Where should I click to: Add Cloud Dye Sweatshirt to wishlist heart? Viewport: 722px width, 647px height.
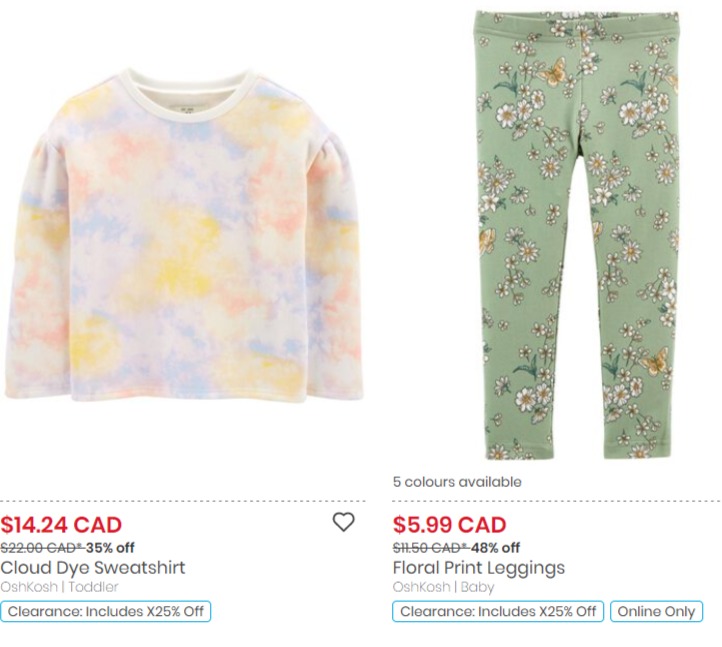click(x=343, y=522)
